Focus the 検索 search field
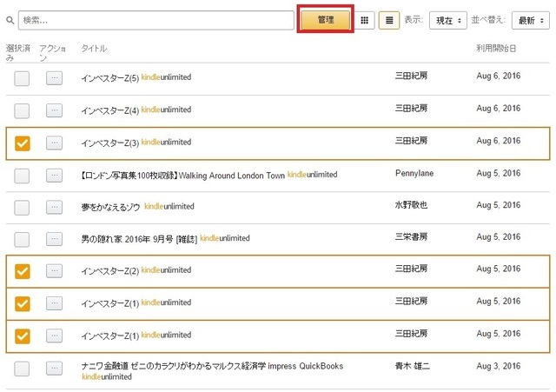 coord(156,20)
